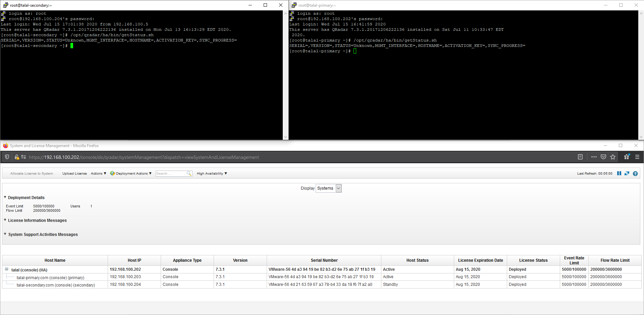Sort by the Event Rate Limit header
This screenshot has width=644, height=315.
(x=574, y=260)
